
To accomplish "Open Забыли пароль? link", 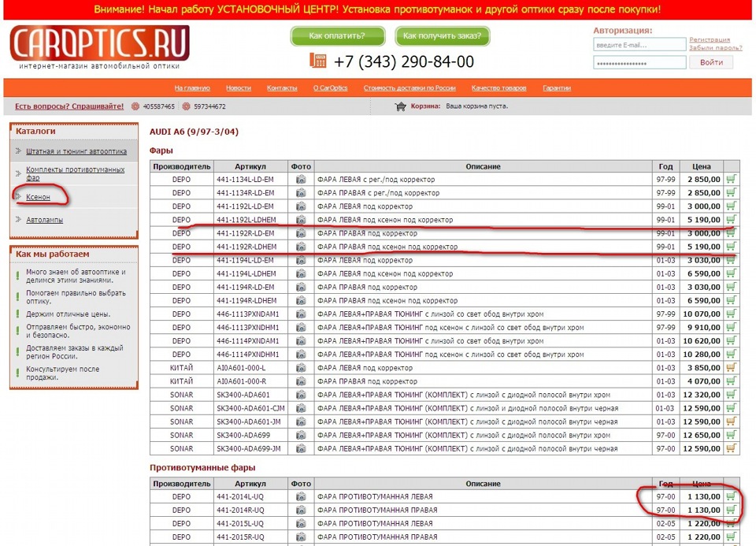I will [716, 48].
